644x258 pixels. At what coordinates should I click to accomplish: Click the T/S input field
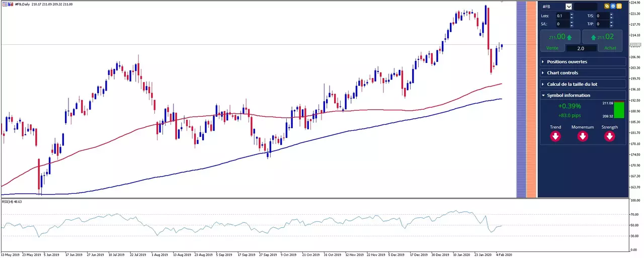point(602,16)
